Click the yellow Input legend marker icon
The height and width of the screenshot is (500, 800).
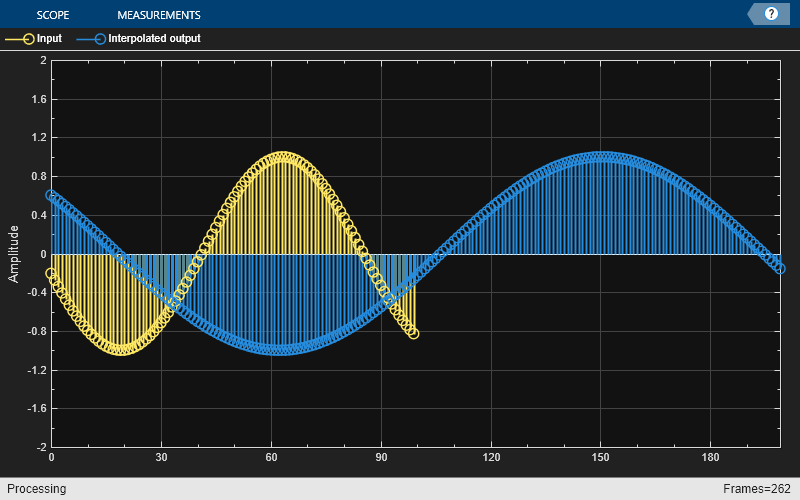click(18, 39)
